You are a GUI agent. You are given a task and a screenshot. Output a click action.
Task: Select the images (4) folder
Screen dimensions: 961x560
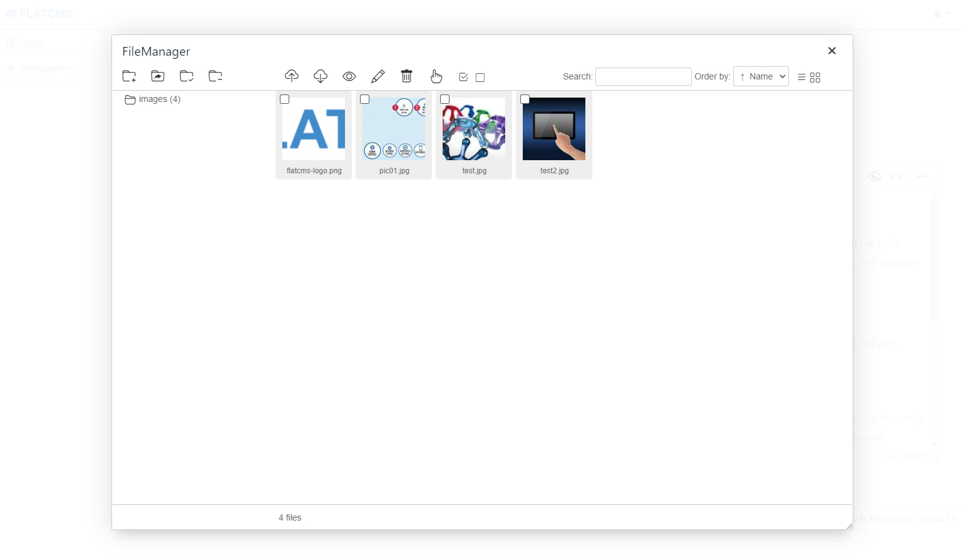153,99
